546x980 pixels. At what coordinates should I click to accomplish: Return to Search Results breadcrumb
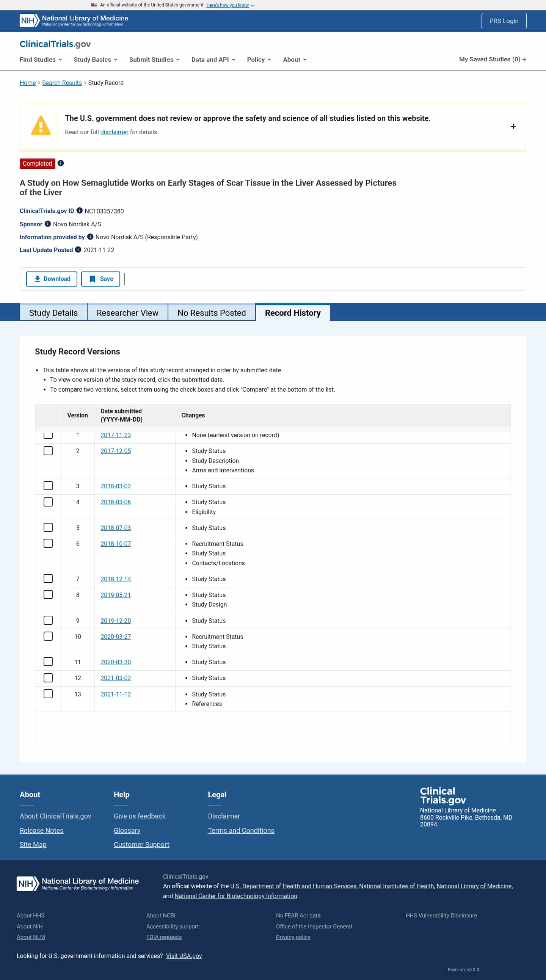click(x=62, y=83)
